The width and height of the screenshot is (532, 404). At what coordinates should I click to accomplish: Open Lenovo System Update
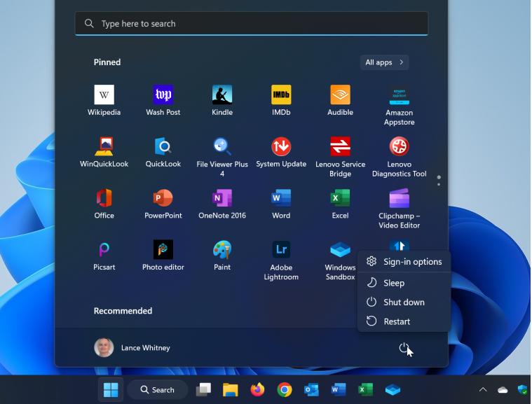[x=281, y=152]
